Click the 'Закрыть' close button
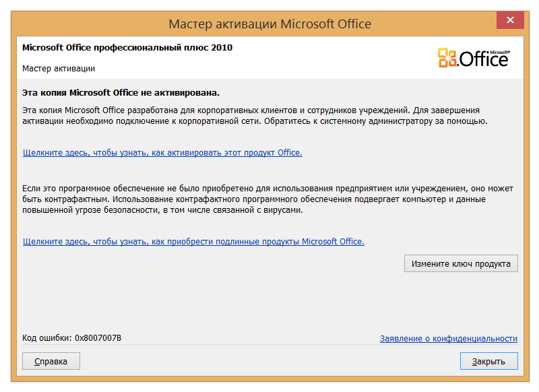The image size is (539, 392). click(489, 361)
